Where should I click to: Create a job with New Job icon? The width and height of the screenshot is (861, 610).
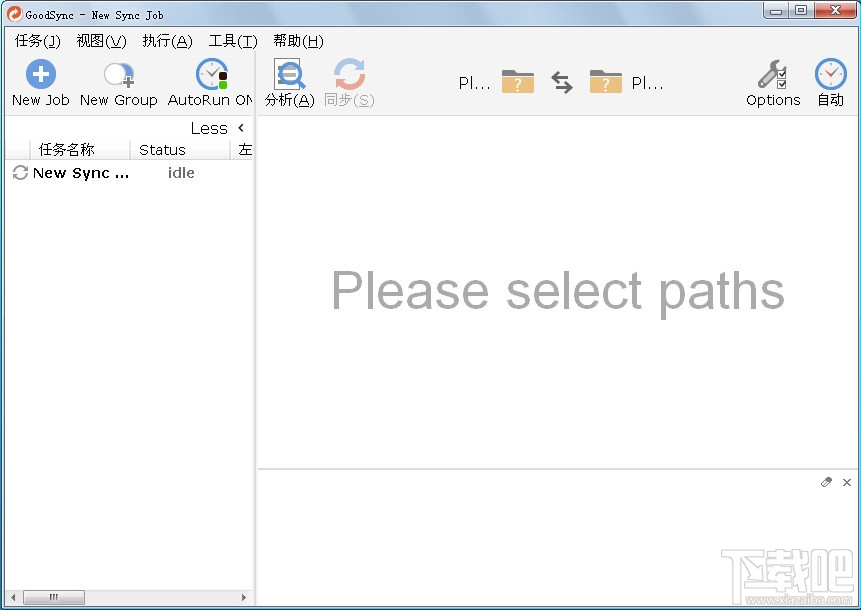[41, 74]
